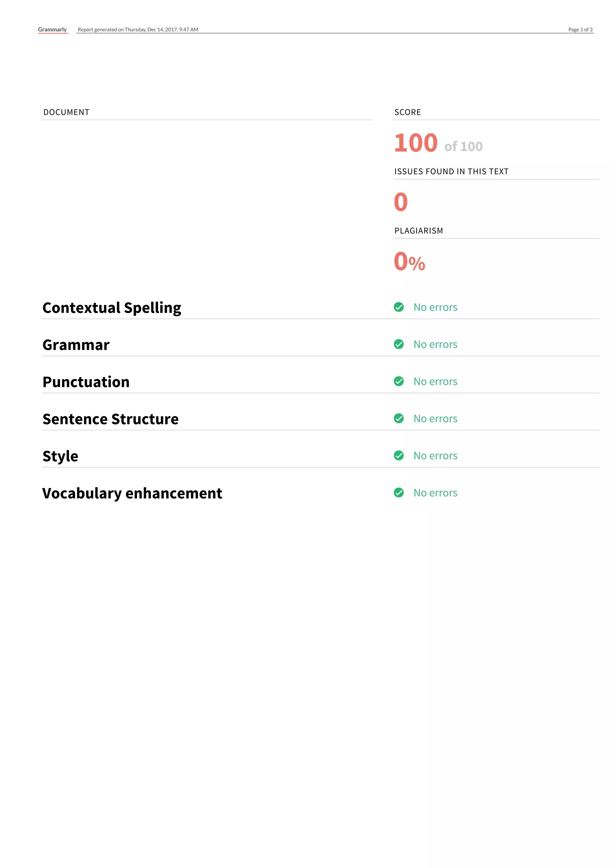Select the Contextual Spelling heading
The width and height of the screenshot is (614, 868).
(112, 308)
